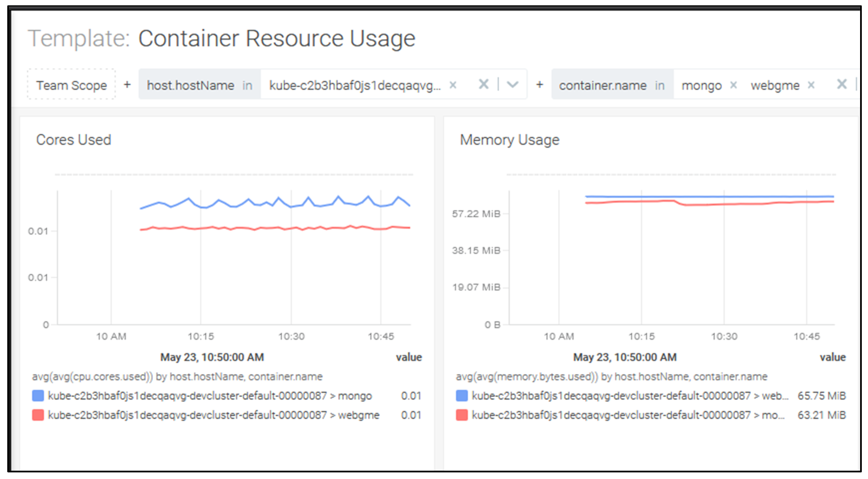Image resolution: width=868 pixels, height=479 pixels.
Task: Remove the webgme container filter chip
Action: pos(811,85)
